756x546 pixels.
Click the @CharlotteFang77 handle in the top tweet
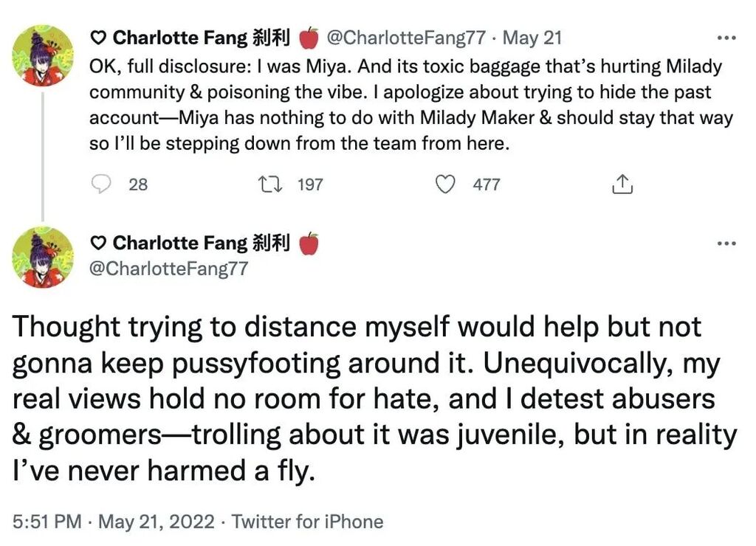(x=406, y=37)
